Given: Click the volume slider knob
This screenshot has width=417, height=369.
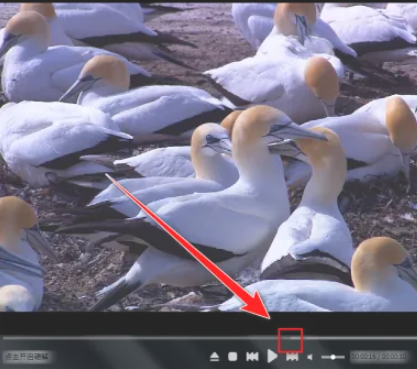Looking at the screenshot, I should pos(333,357).
